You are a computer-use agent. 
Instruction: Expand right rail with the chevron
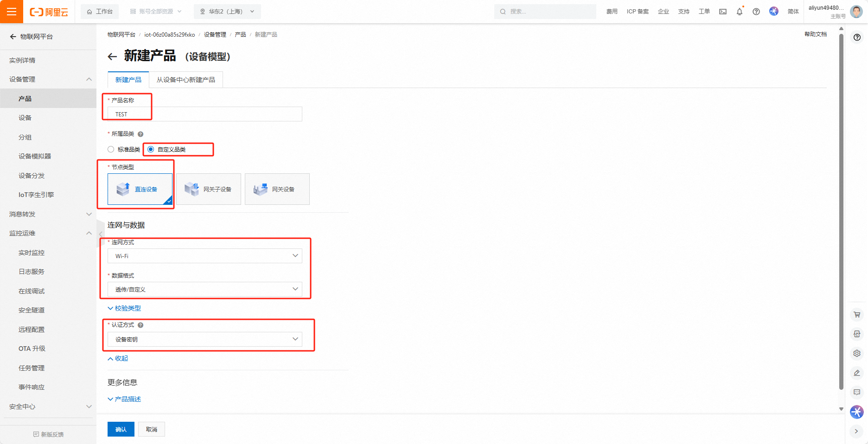click(x=856, y=431)
